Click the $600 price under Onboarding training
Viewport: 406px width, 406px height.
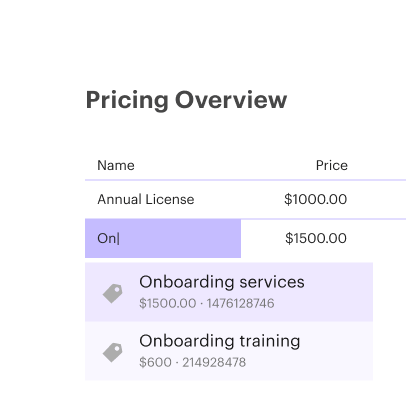[155, 362]
